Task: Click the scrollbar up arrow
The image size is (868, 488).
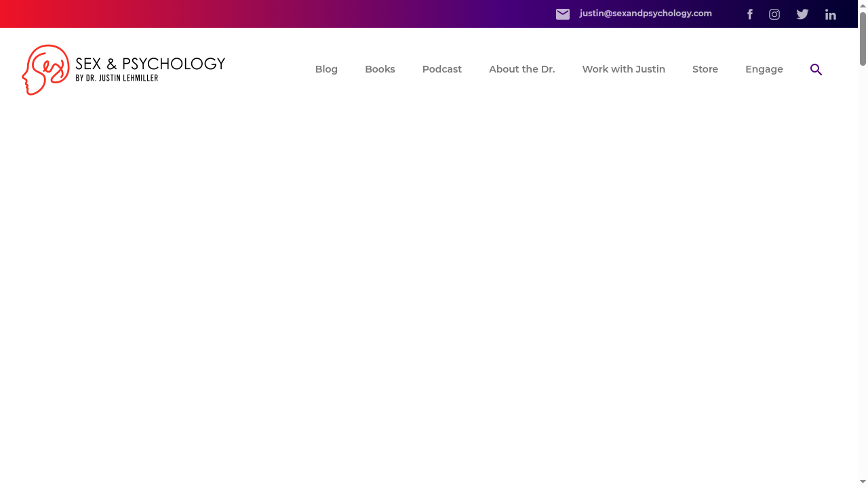Action: click(x=863, y=4)
